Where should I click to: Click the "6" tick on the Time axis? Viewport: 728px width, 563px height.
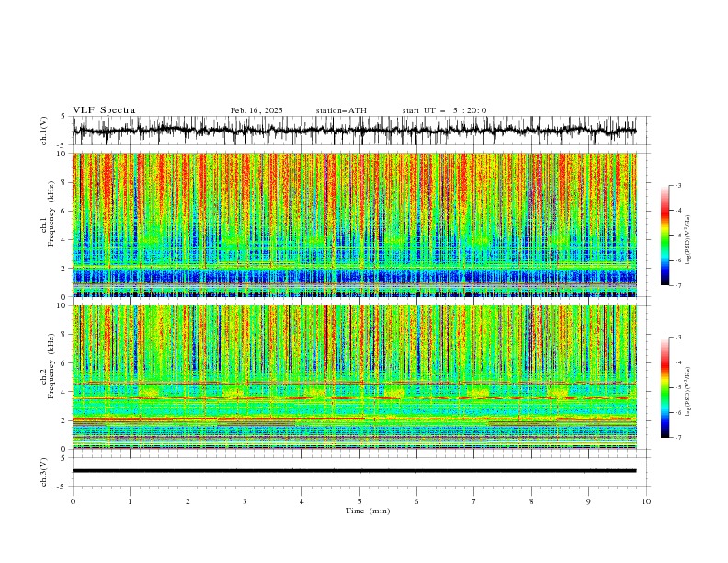pyautogui.click(x=416, y=501)
